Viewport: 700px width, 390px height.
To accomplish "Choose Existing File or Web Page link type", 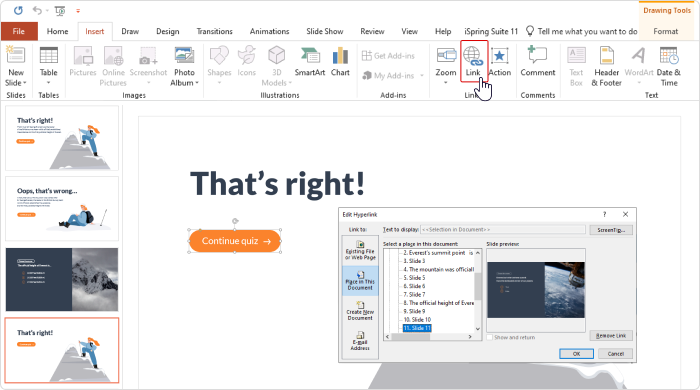I will [360, 250].
